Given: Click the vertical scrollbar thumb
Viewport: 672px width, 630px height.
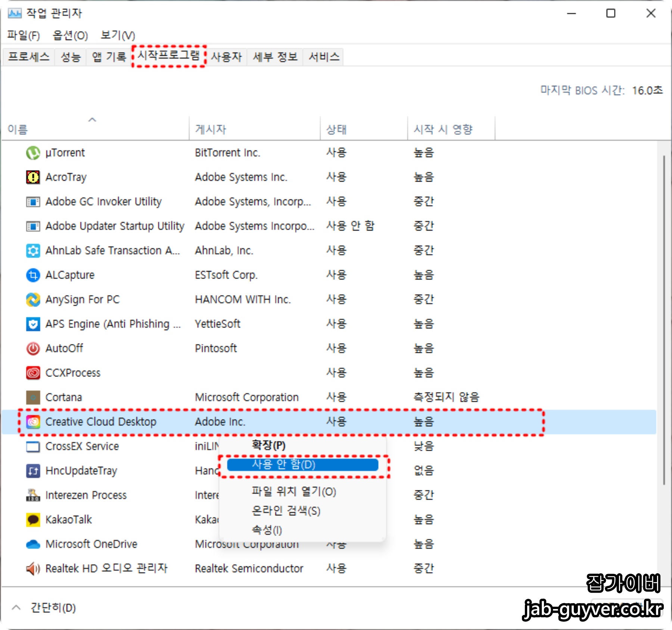Looking at the screenshot, I should pyautogui.click(x=664, y=320).
